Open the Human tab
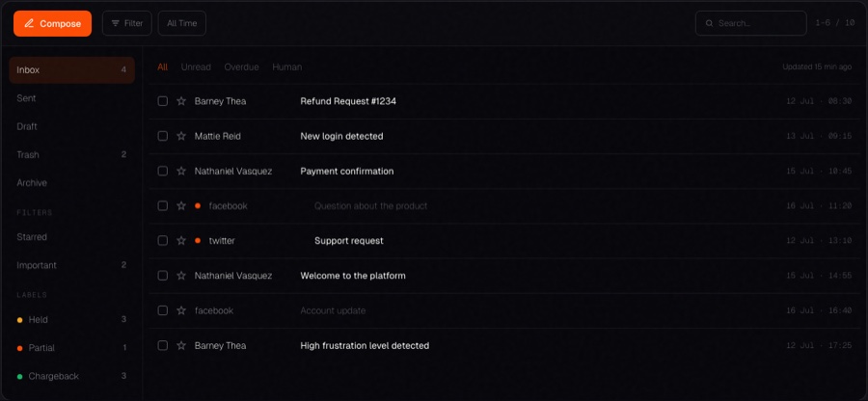Screen dimensions: 868x401 click(x=286, y=67)
